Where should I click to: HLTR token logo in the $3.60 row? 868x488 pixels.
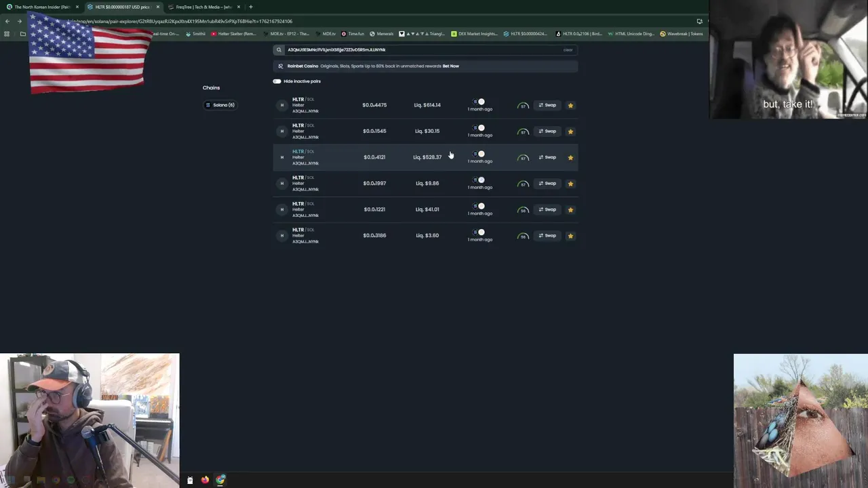pyautogui.click(x=282, y=235)
